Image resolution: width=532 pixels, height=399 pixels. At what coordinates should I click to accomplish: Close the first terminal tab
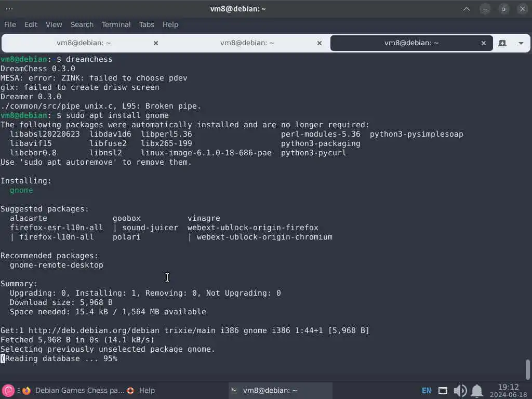coord(156,43)
